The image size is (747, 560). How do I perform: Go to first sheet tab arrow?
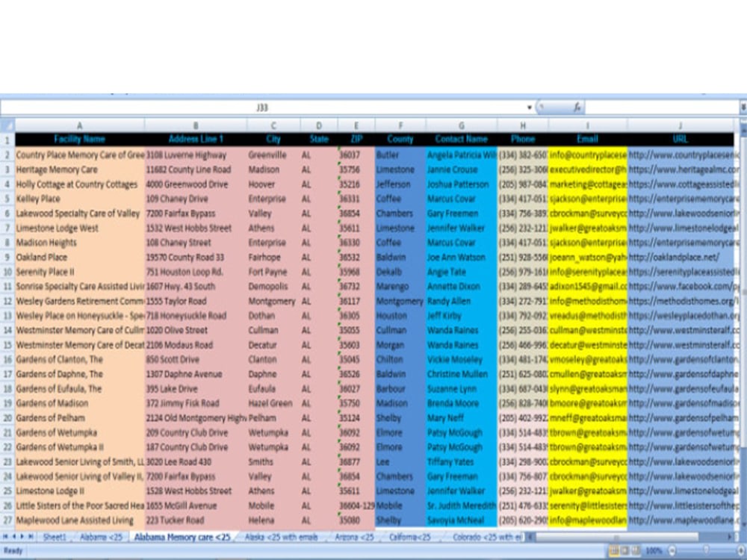(x=5, y=537)
